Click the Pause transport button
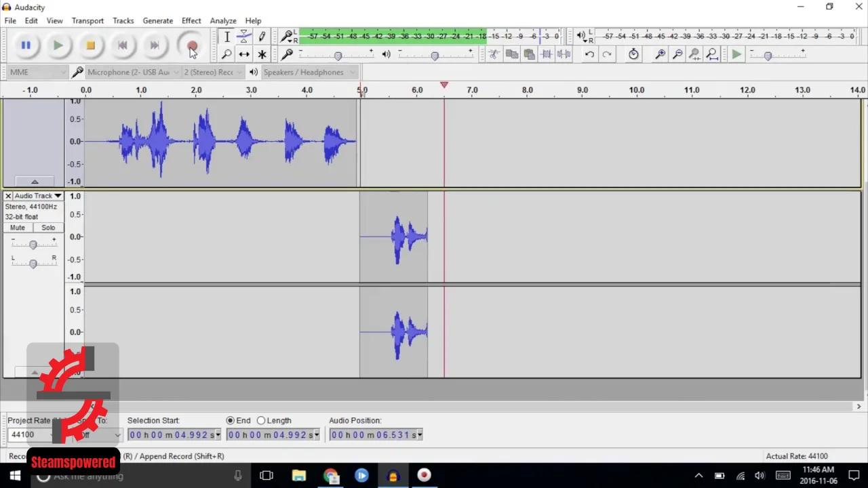This screenshot has width=868, height=488. pyautogui.click(x=26, y=45)
